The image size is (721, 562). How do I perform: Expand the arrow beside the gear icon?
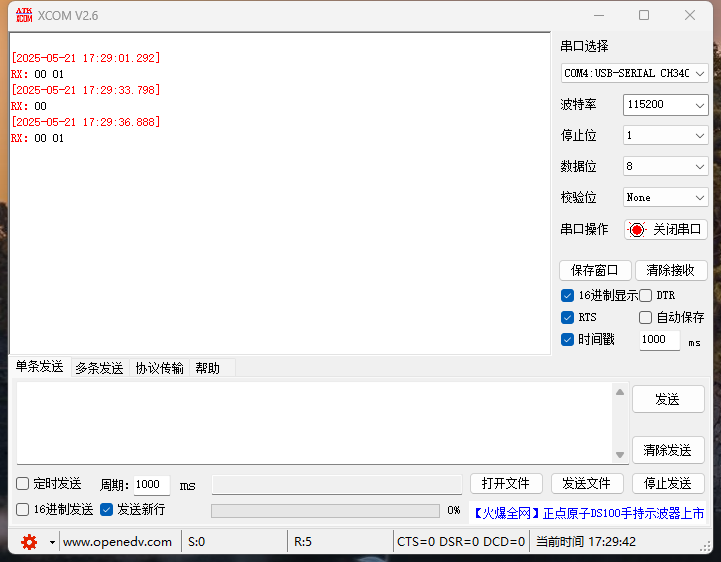[x=52, y=543]
